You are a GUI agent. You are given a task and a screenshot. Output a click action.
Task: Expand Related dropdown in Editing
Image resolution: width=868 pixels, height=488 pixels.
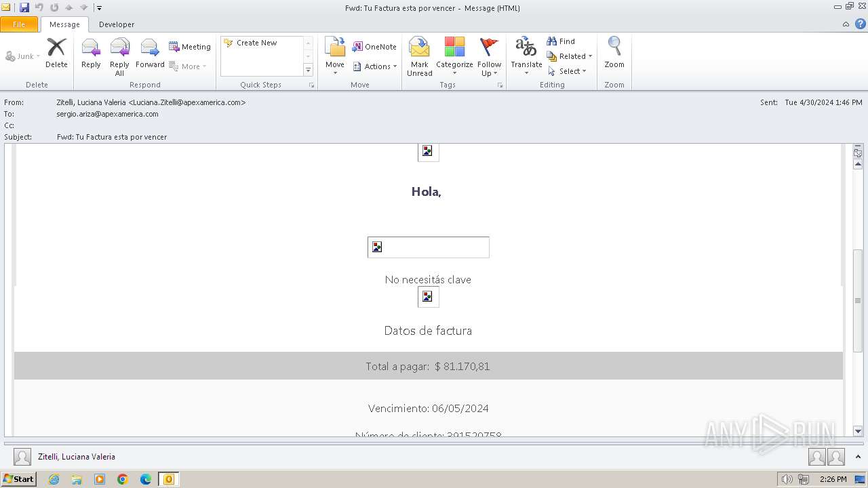pos(570,56)
